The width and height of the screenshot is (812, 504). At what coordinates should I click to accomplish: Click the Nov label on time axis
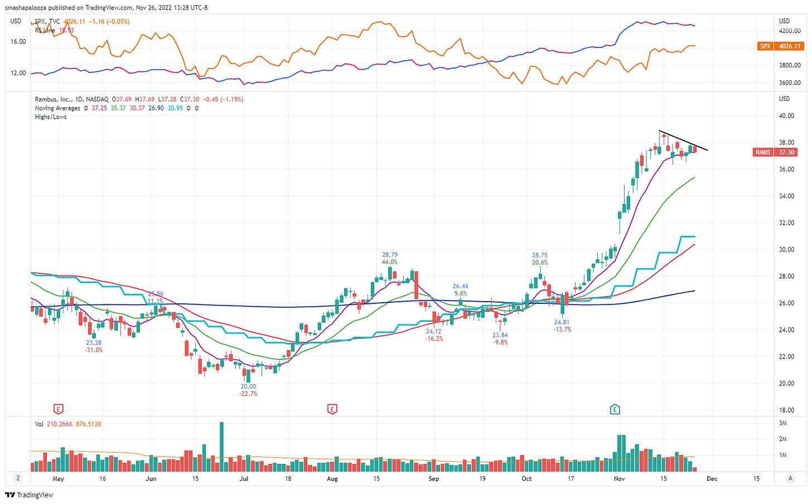coord(619,479)
